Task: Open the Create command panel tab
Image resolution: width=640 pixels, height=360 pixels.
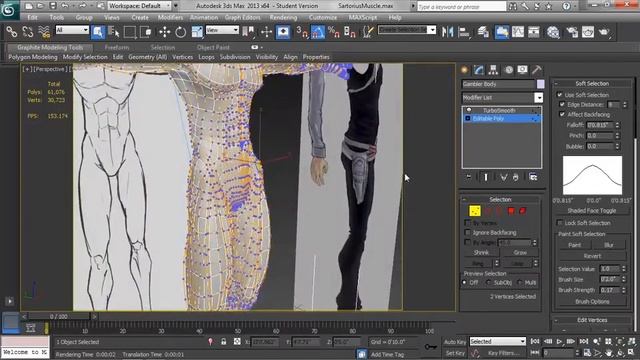Action: (464, 70)
